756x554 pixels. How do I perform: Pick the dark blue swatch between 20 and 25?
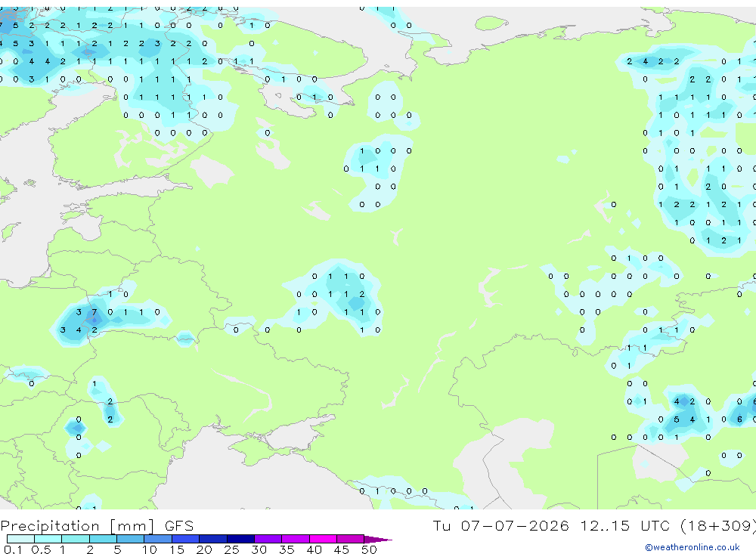tap(212, 539)
